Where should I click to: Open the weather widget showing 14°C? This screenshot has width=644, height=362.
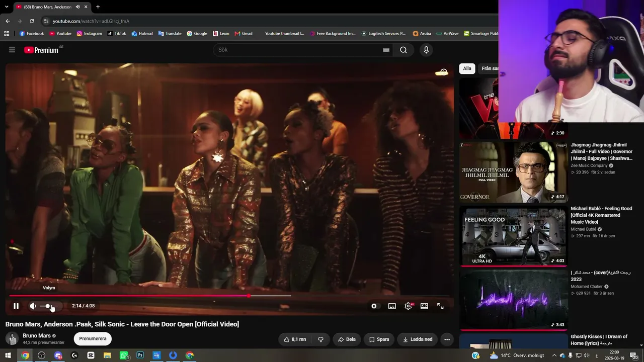tap(517, 355)
